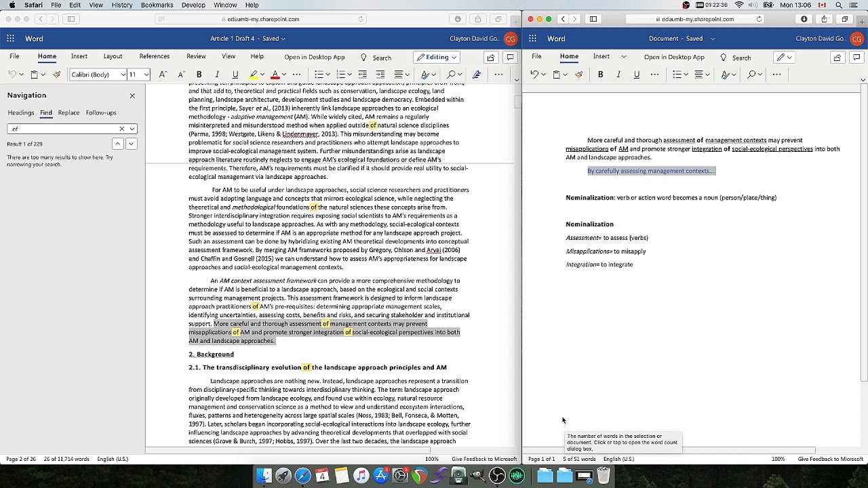Toggle Bold in the left Word window

click(x=199, y=74)
